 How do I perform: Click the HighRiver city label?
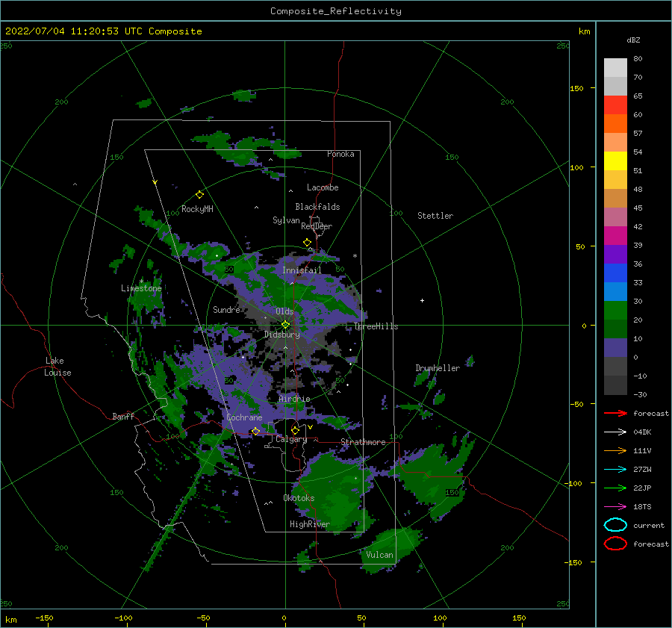(x=310, y=524)
